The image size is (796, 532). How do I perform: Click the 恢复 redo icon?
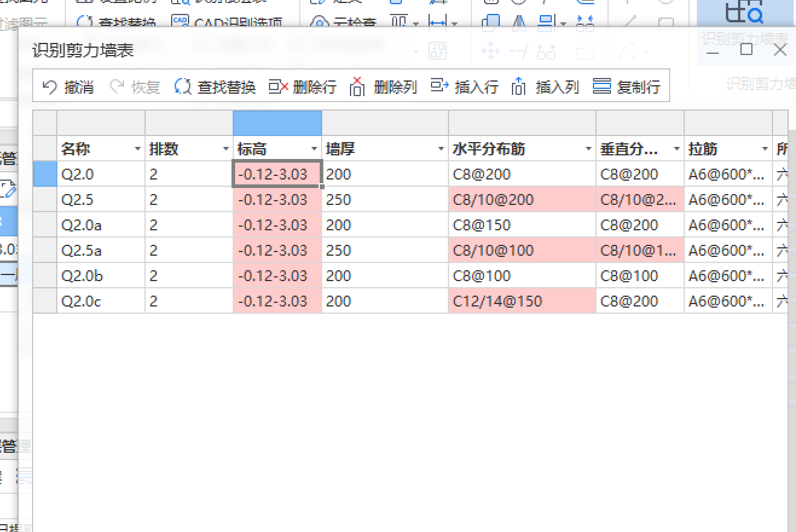coord(116,87)
